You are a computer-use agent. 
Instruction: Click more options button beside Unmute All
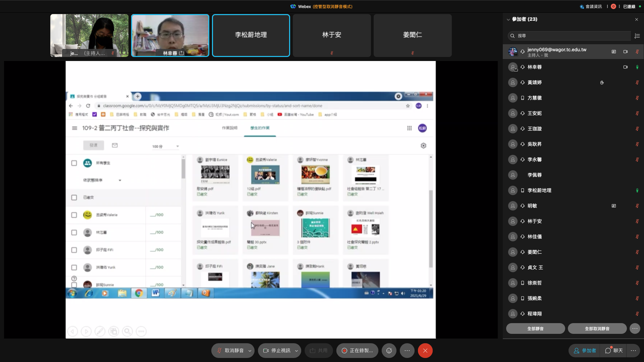pyautogui.click(x=635, y=328)
